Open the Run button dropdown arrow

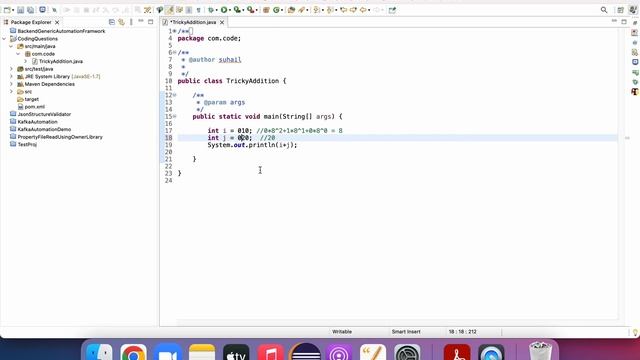[x=230, y=10]
